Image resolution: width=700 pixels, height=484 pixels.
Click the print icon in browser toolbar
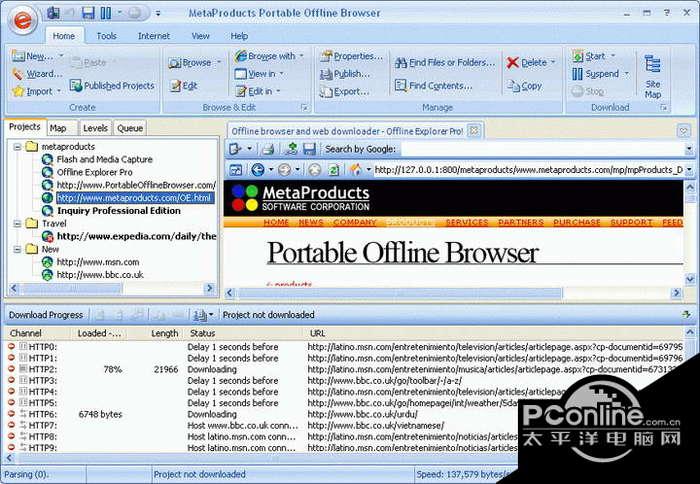point(268,149)
